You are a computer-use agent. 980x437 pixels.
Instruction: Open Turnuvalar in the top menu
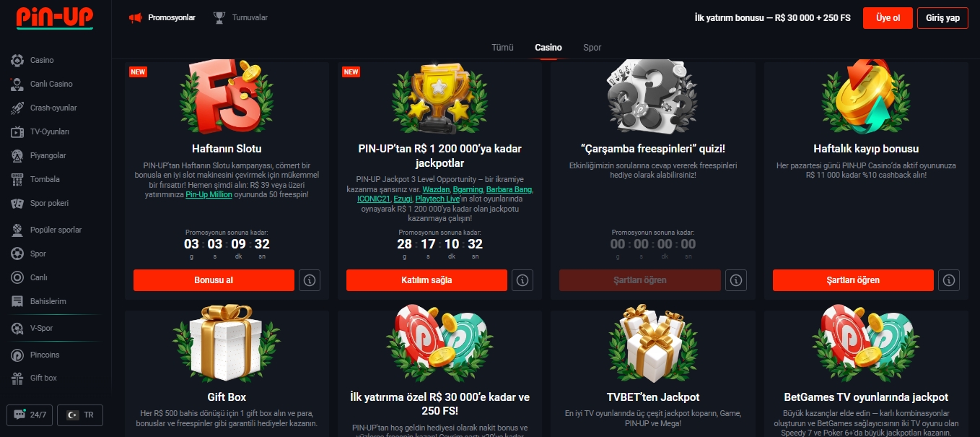(240, 17)
